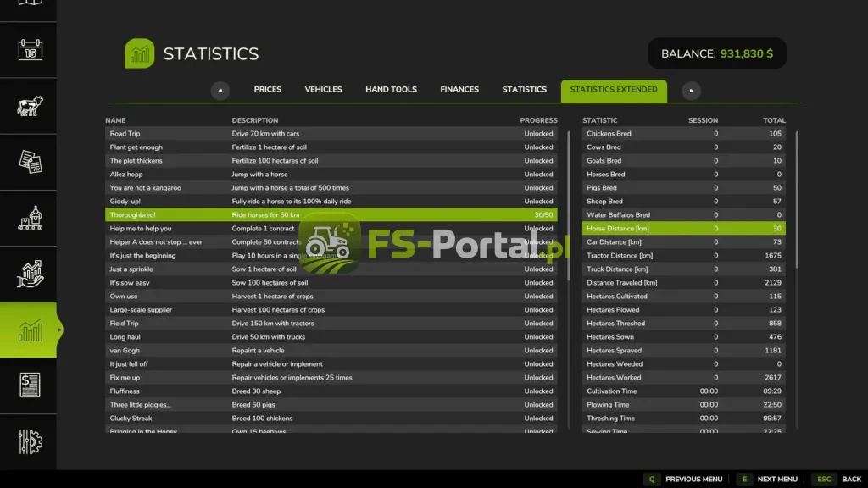This screenshot has width=868, height=488.
Task: Select the 'Hectares Threshed' statistic row
Action: tap(684, 323)
